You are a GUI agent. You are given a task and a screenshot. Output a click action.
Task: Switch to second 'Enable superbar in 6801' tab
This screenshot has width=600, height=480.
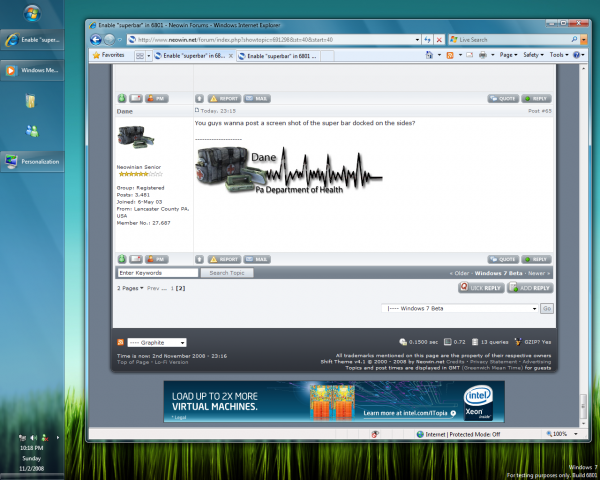tap(278, 56)
